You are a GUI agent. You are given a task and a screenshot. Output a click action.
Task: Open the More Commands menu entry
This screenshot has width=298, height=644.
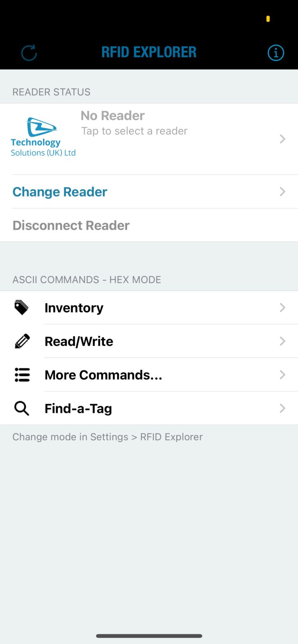coord(103,375)
